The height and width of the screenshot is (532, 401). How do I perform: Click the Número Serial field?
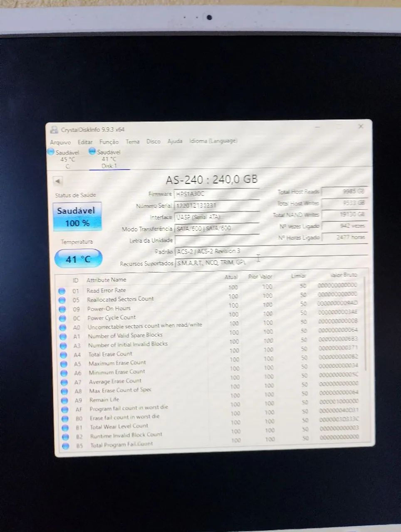[x=216, y=205]
